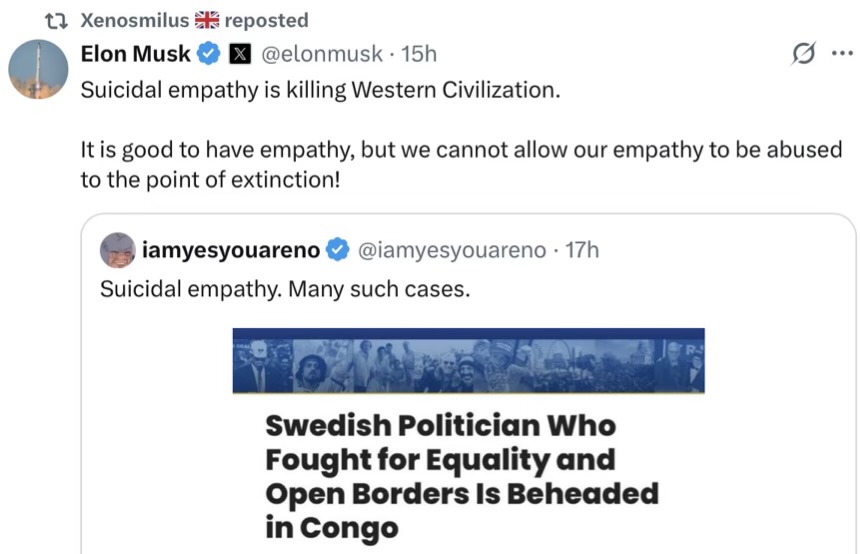Open the @iamyesyouareno handle
This screenshot has height=554, width=860.
click(x=451, y=250)
